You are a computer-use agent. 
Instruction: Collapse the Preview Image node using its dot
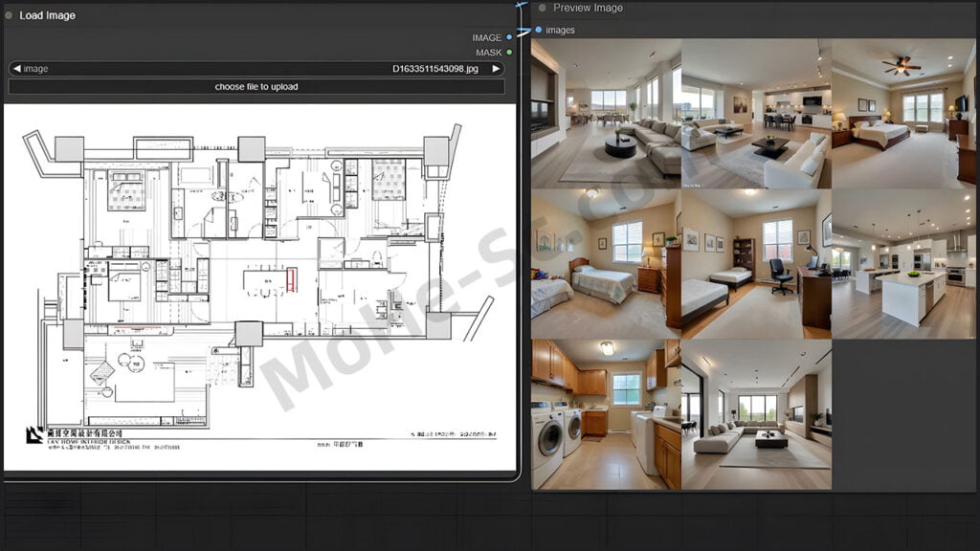click(x=542, y=8)
